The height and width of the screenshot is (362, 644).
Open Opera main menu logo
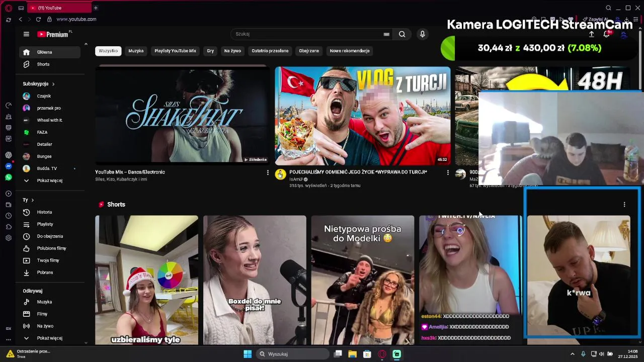(8, 8)
